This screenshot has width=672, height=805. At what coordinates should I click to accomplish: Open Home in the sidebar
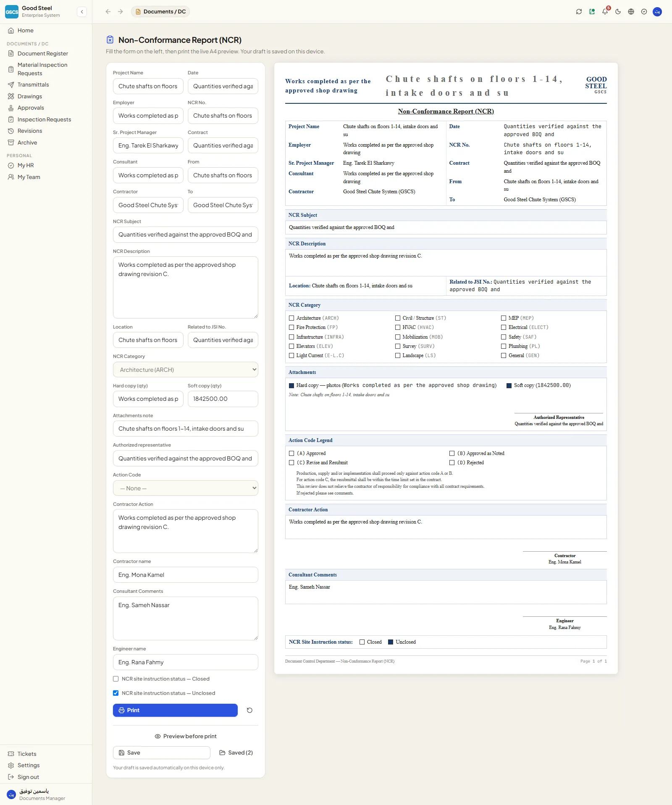pos(46,30)
